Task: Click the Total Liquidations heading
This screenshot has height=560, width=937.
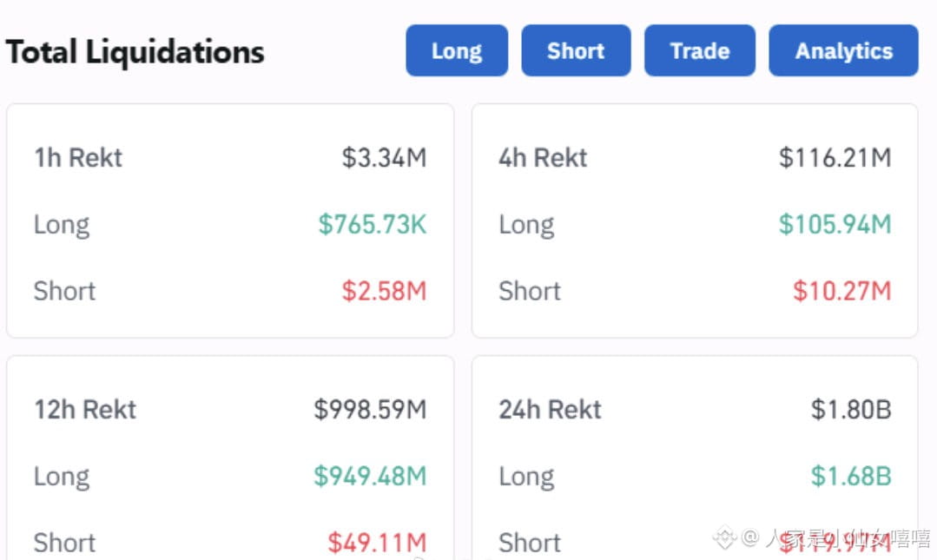Action: click(135, 52)
